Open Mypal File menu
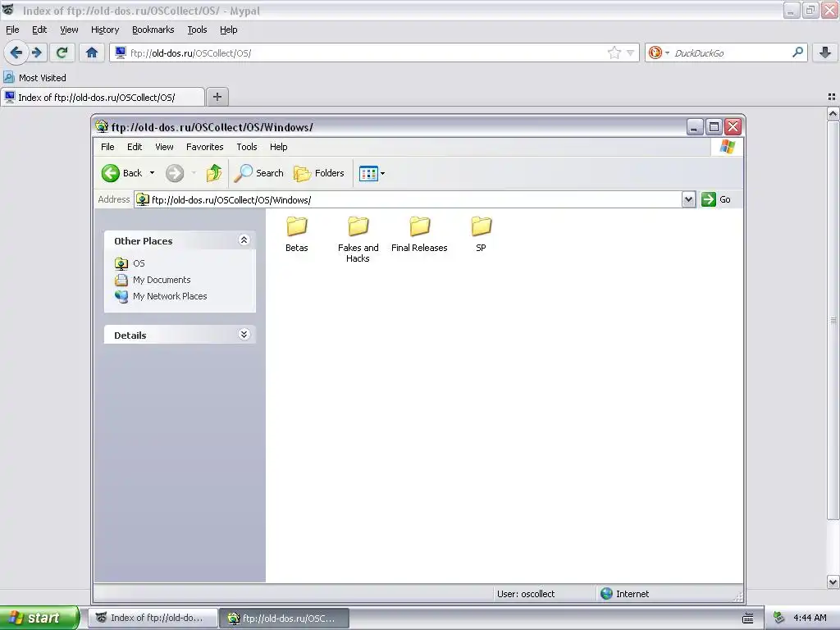The image size is (840, 630). click(12, 30)
